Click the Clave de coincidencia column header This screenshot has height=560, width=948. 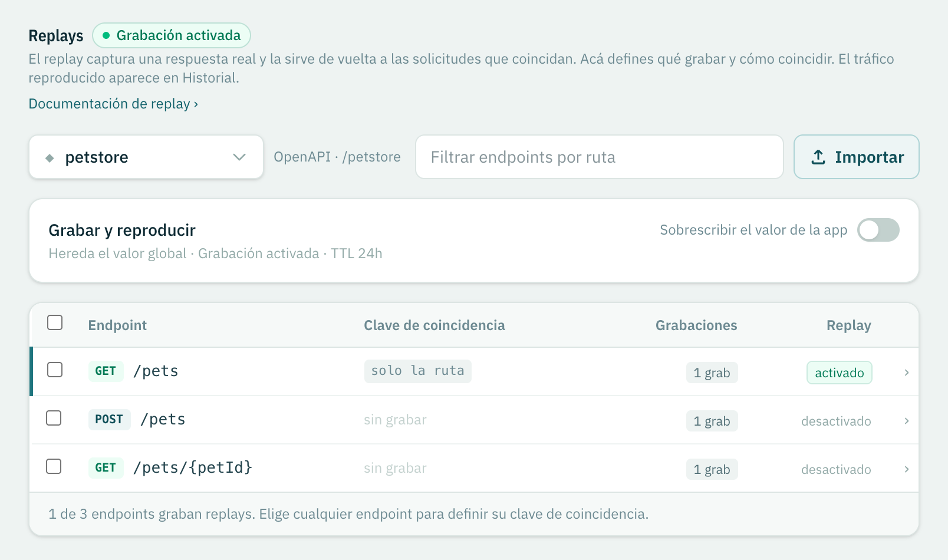434,325
